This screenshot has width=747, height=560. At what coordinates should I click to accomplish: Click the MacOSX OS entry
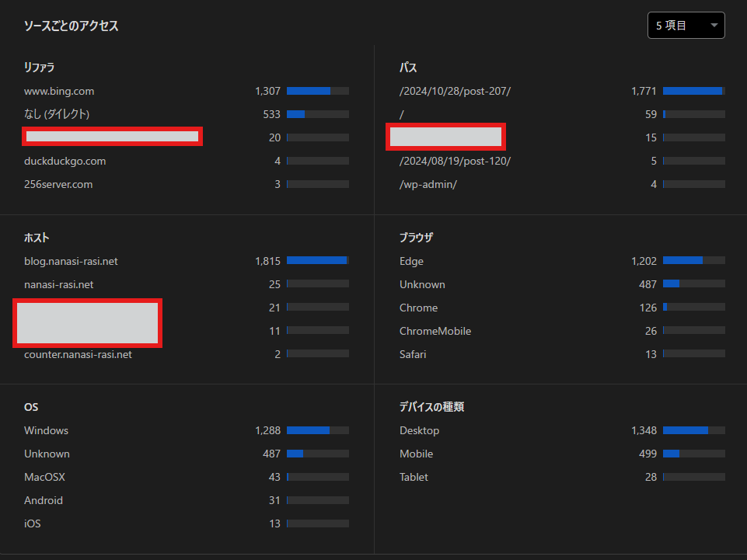click(46, 478)
